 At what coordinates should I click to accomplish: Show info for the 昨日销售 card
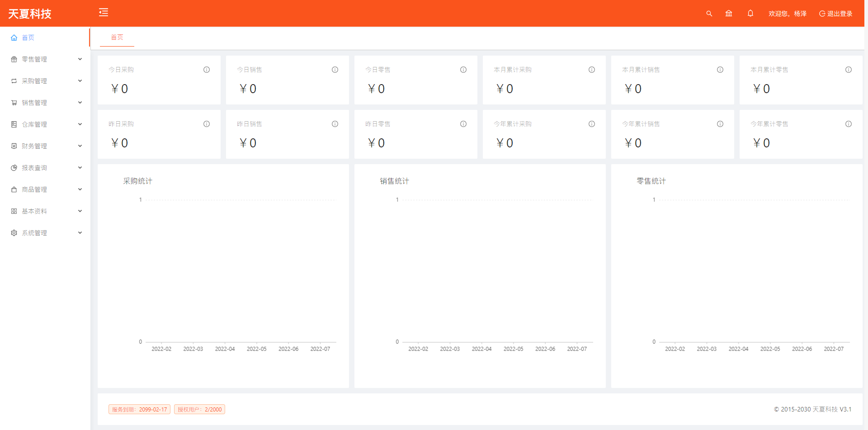pyautogui.click(x=335, y=124)
